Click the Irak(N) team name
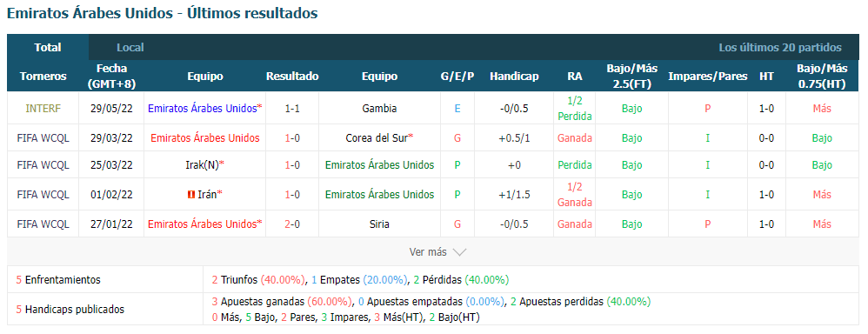This screenshot has height=334, width=868. (202, 165)
